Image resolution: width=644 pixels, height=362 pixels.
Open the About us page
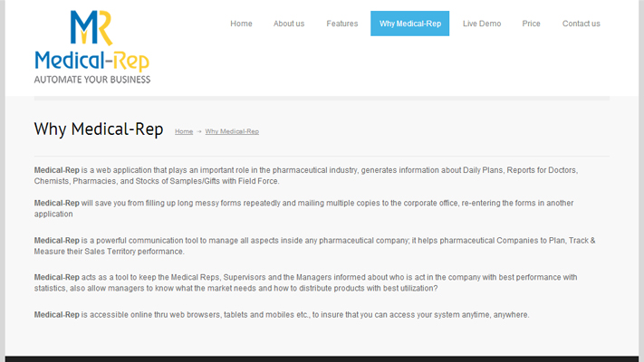coord(289,24)
